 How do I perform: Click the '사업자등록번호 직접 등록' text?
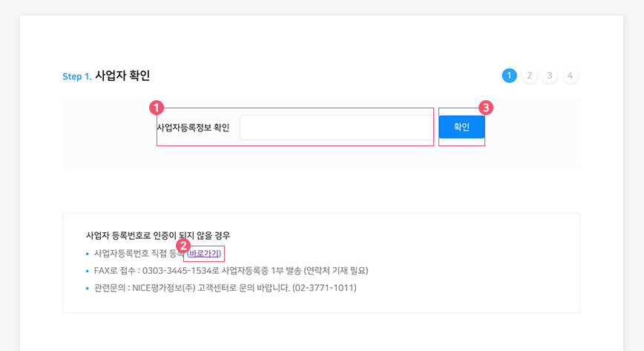pos(139,254)
